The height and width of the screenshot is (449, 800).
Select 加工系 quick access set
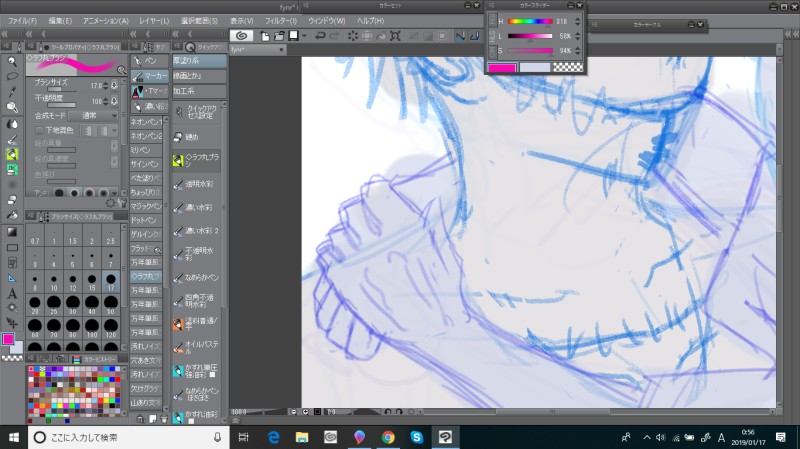[x=199, y=91]
